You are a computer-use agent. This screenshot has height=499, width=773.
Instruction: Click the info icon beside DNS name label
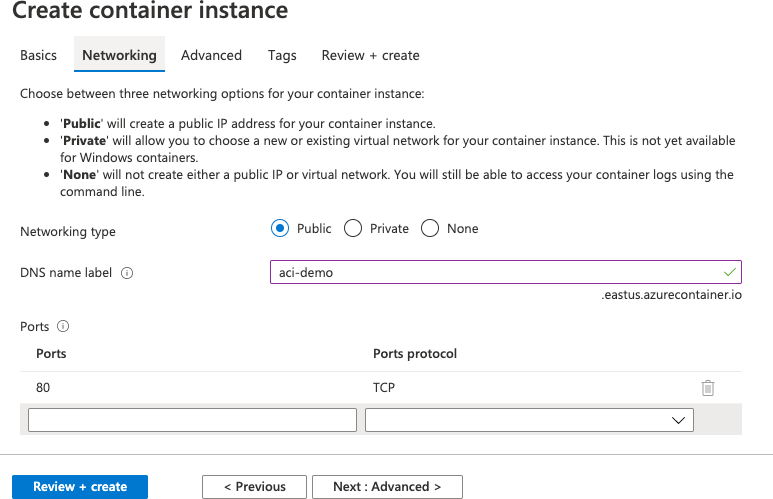coord(127,273)
